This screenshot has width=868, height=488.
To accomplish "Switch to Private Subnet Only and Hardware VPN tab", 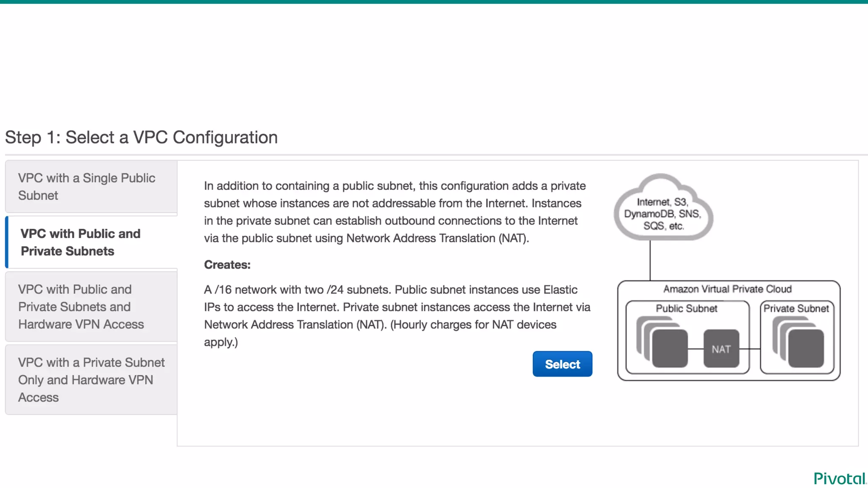I will [91, 380].
